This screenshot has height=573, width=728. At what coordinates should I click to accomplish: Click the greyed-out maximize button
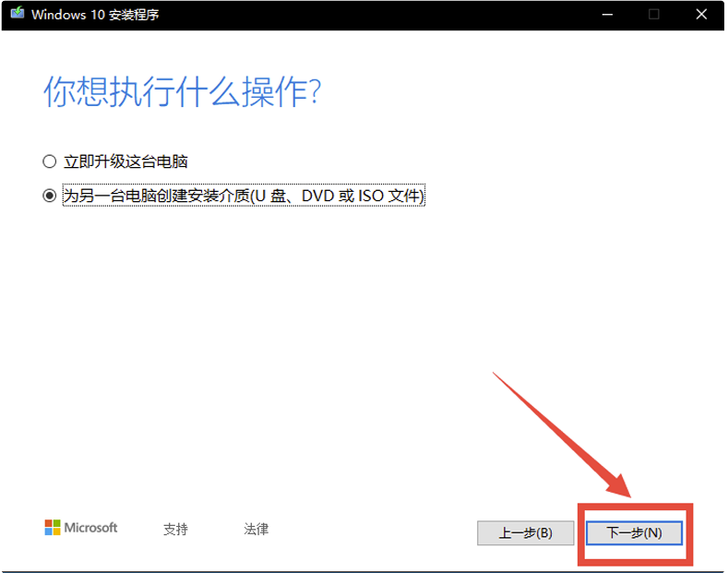(x=654, y=15)
